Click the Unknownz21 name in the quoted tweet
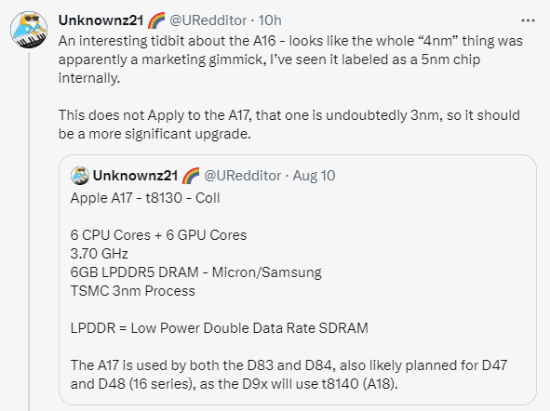 (x=135, y=176)
